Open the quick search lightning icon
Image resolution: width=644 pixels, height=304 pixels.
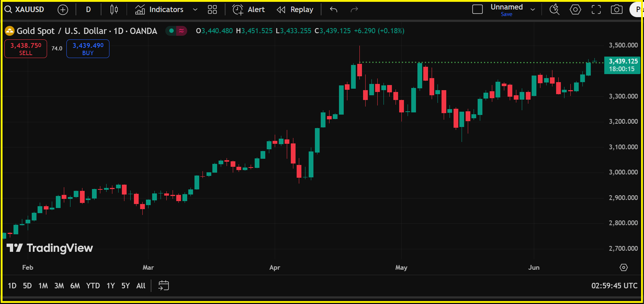[554, 9]
